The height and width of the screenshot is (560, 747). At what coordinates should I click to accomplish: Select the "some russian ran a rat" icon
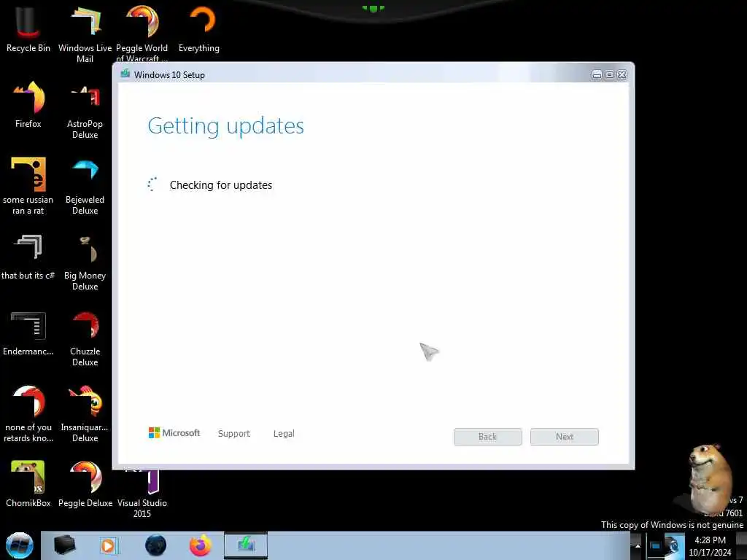(x=28, y=186)
